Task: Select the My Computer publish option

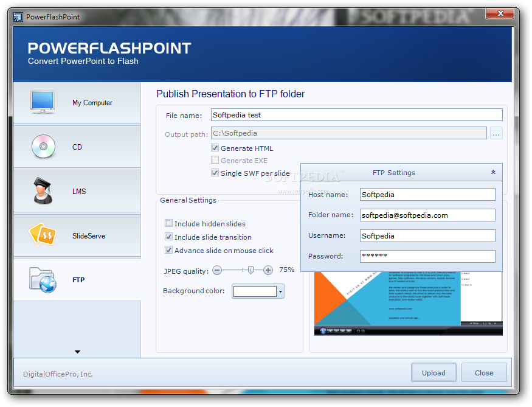Action: pyautogui.click(x=77, y=103)
